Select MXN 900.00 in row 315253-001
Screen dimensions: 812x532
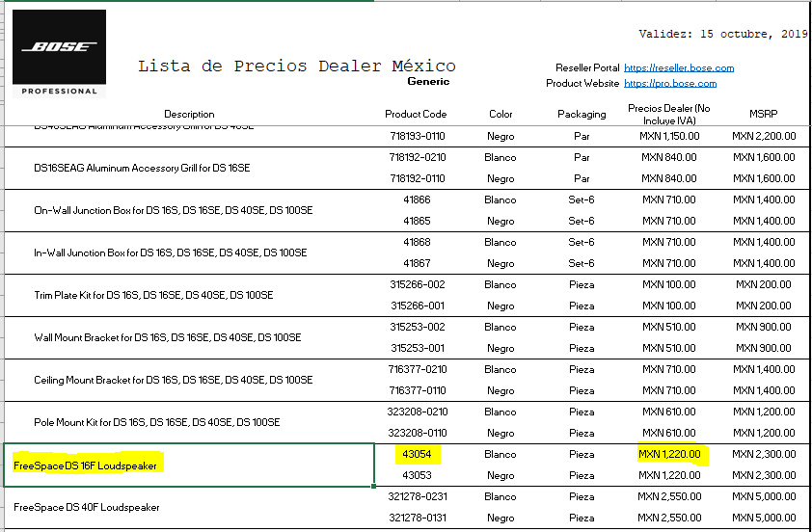(764, 348)
